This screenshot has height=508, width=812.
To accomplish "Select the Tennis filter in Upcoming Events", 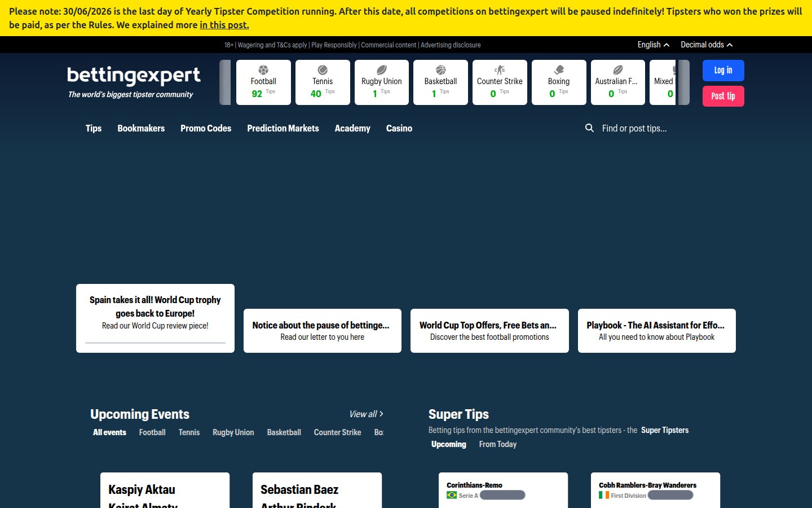I will point(189,432).
